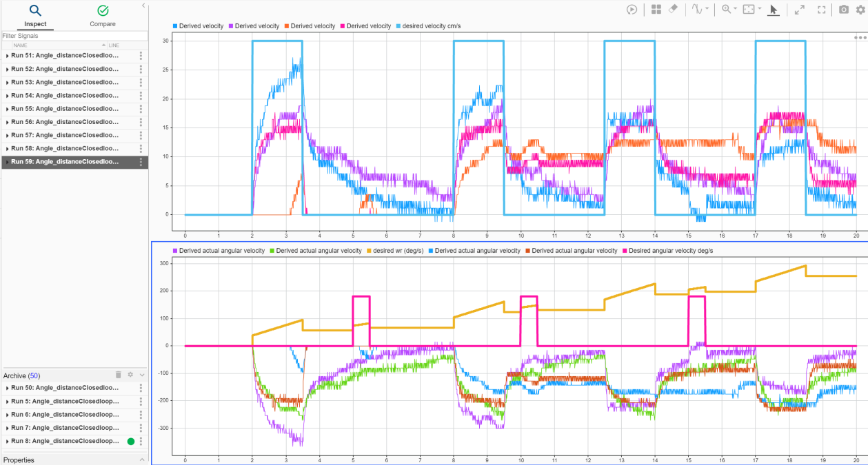Click the diagonal-arrows expand plot icon
The height and width of the screenshot is (465, 868).
(x=799, y=10)
